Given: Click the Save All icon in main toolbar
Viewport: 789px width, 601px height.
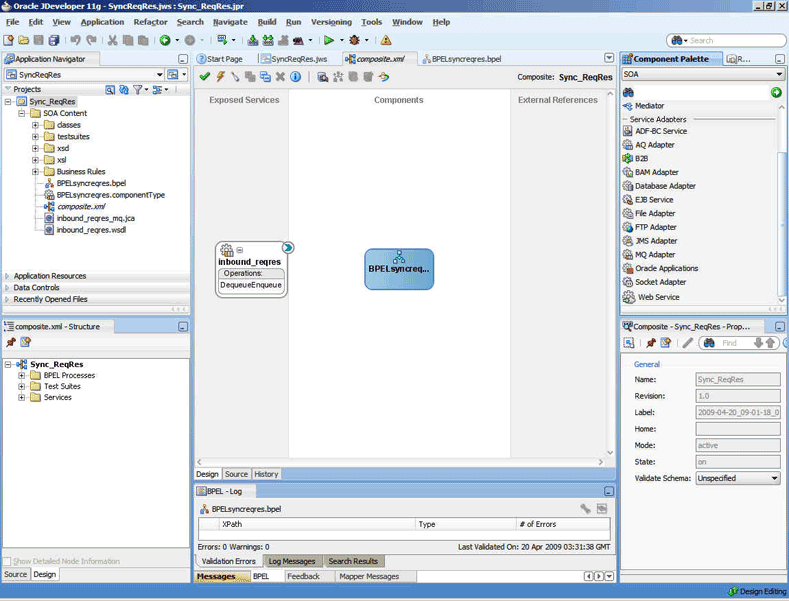Looking at the screenshot, I should click(54, 40).
